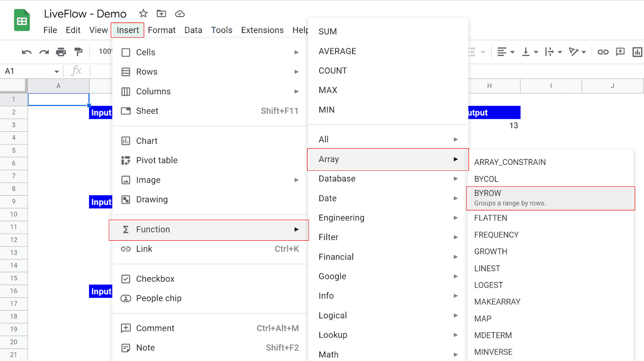This screenshot has height=361, width=644.
Task: Expand the Rows submenu arrow
Action: (296, 72)
